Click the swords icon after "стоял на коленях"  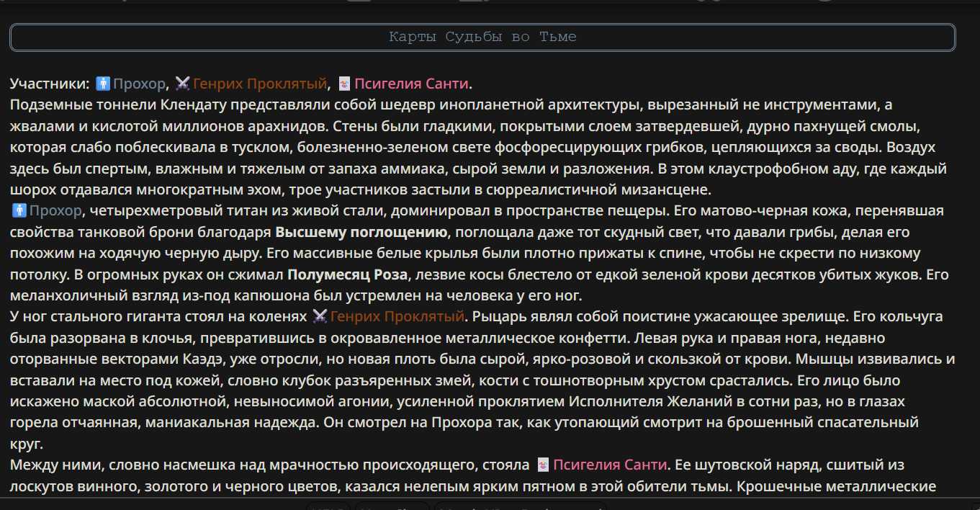[320, 316]
